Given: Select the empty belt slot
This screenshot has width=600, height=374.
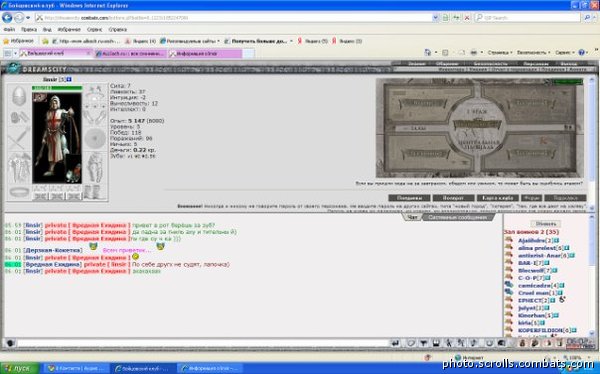Looking at the screenshot, I should (x=19, y=192).
